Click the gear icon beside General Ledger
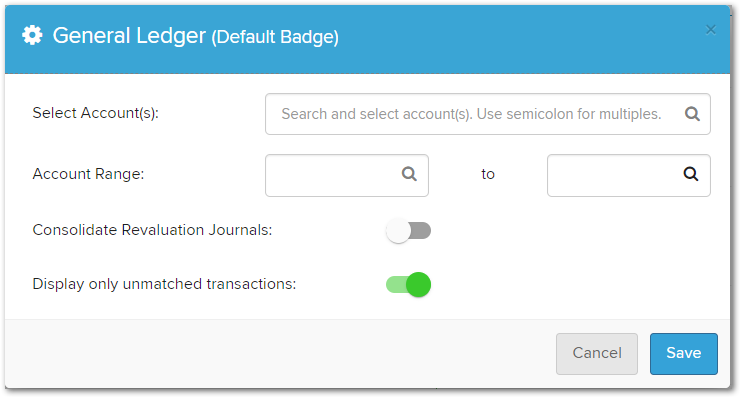This screenshot has height=398, width=741. 32,35
